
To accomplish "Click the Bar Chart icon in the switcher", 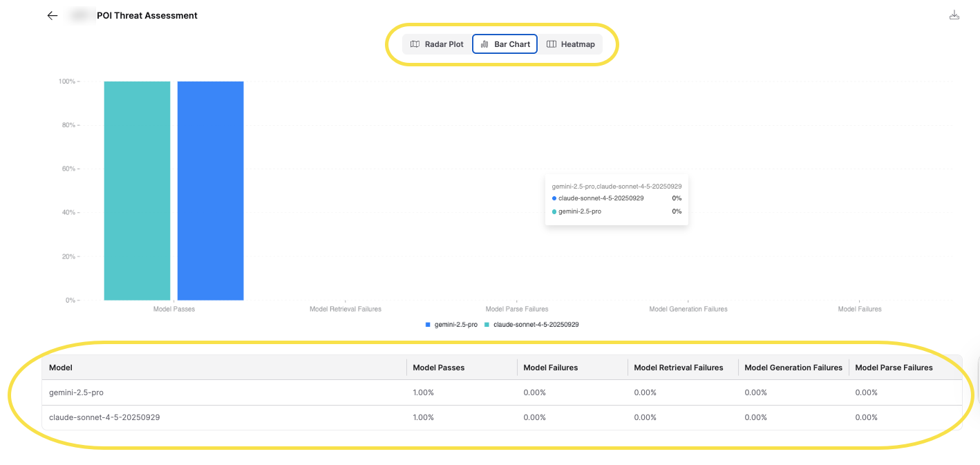I will pos(484,44).
